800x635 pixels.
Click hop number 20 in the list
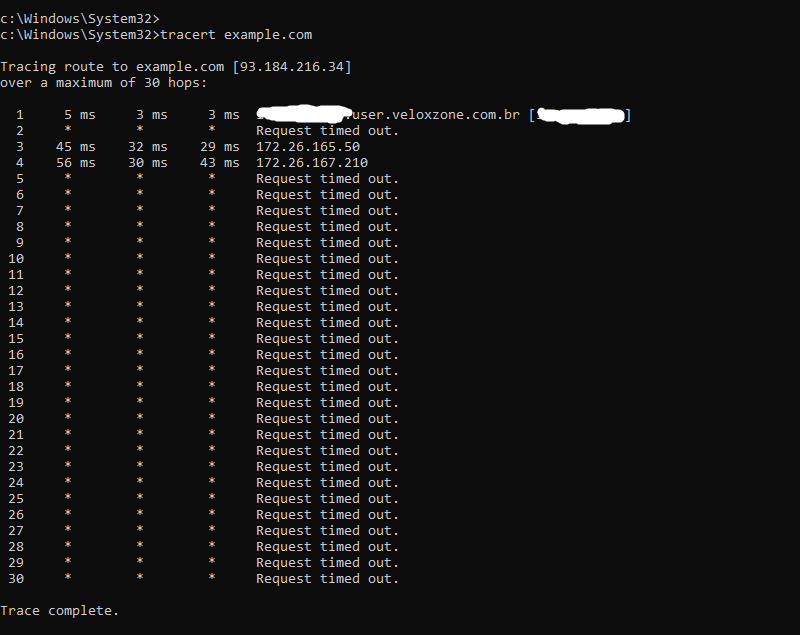16,419
